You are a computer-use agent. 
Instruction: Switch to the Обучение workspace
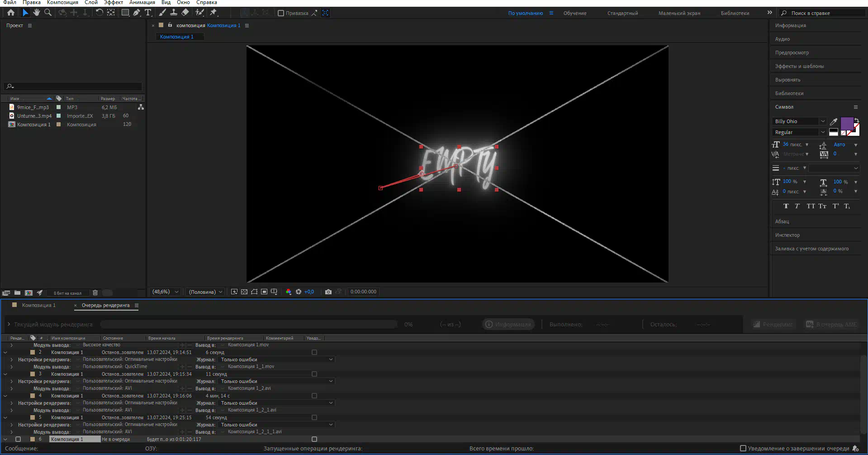(574, 13)
